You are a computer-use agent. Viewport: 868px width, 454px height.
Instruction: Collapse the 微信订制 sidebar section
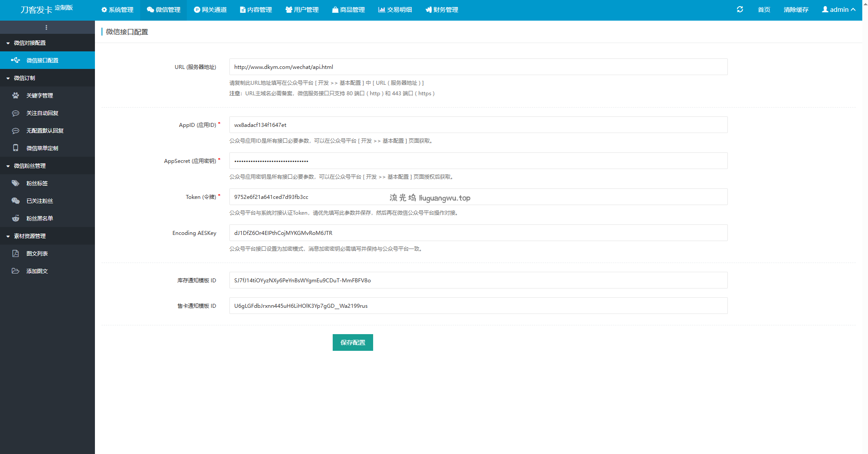click(x=24, y=78)
